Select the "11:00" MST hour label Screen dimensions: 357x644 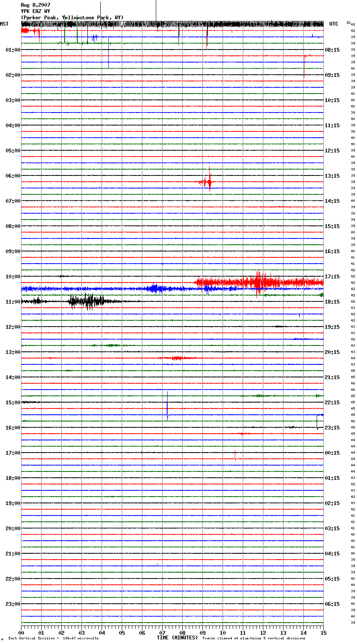[13, 302]
